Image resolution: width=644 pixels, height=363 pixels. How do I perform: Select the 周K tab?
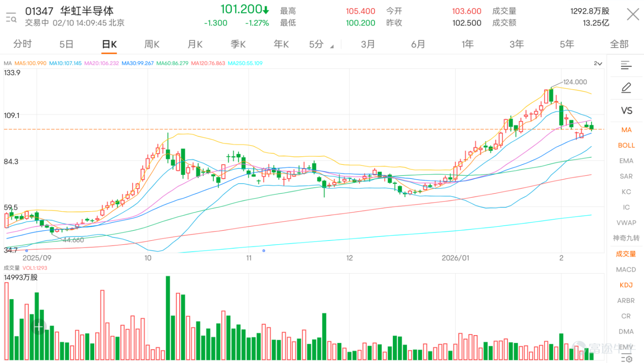(x=152, y=44)
